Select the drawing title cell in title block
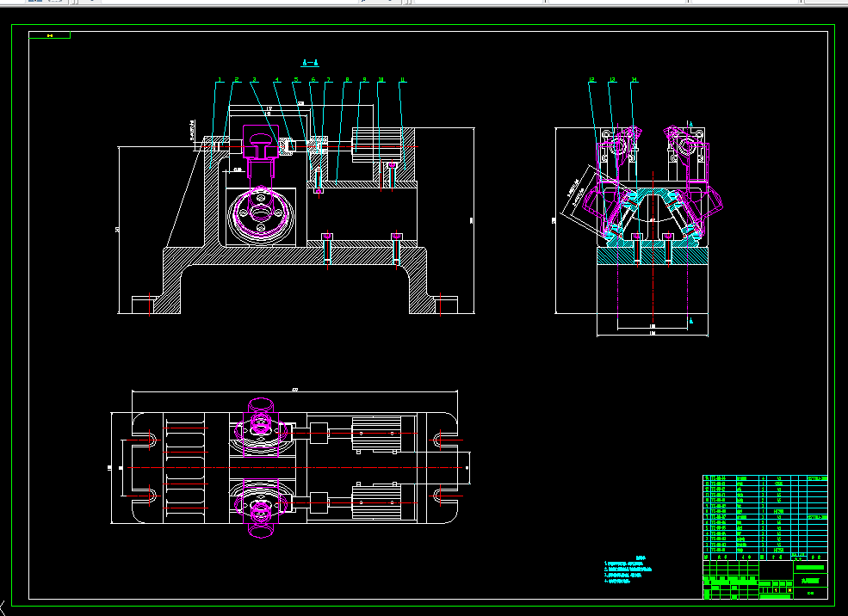 (x=810, y=581)
